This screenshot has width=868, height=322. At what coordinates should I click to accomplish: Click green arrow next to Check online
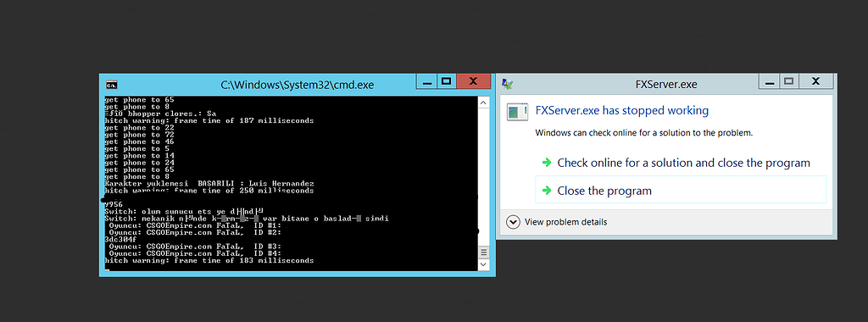tap(547, 163)
